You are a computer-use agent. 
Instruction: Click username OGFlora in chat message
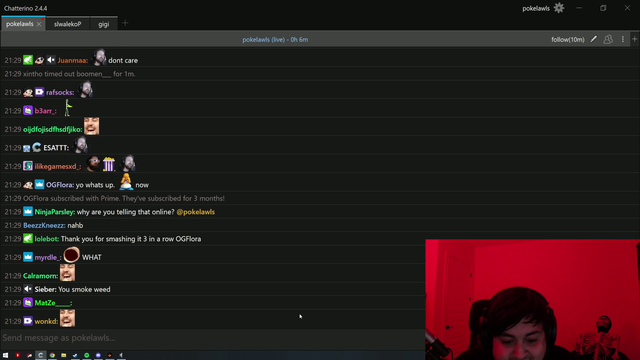tap(60, 185)
